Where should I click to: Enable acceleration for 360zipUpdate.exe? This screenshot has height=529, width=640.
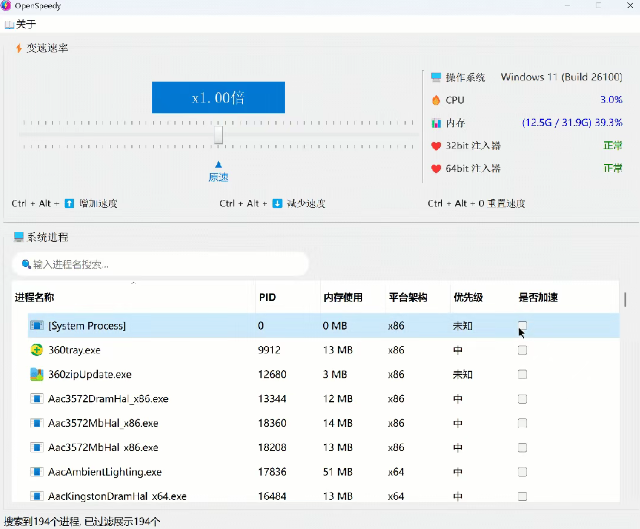point(522,374)
